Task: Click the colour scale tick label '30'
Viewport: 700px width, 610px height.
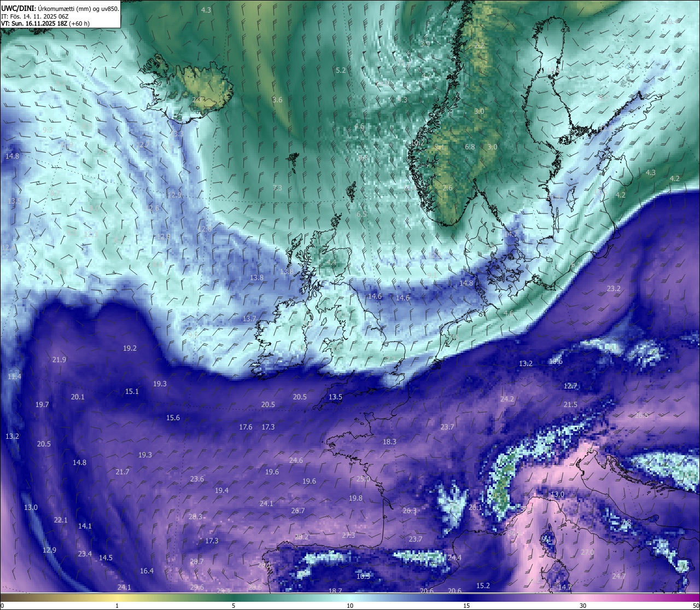Action: coord(583,606)
